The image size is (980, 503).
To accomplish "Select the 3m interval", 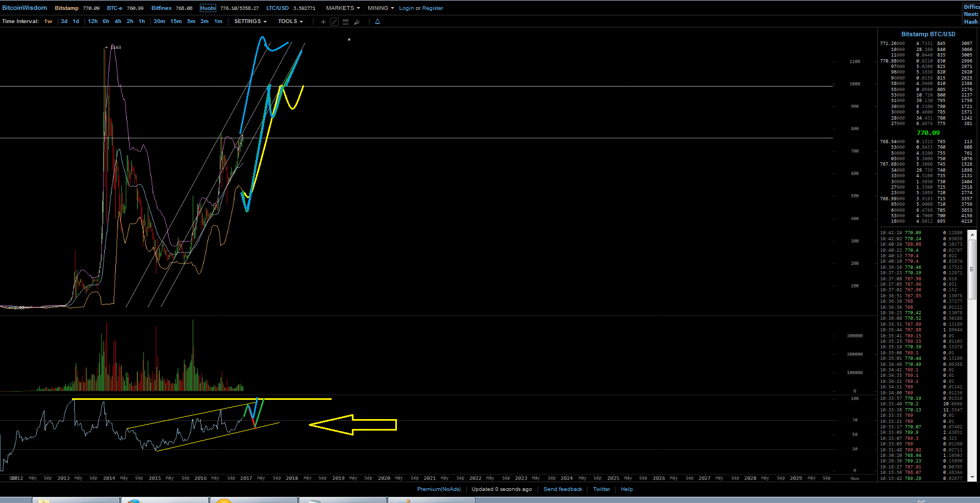I will (204, 21).
